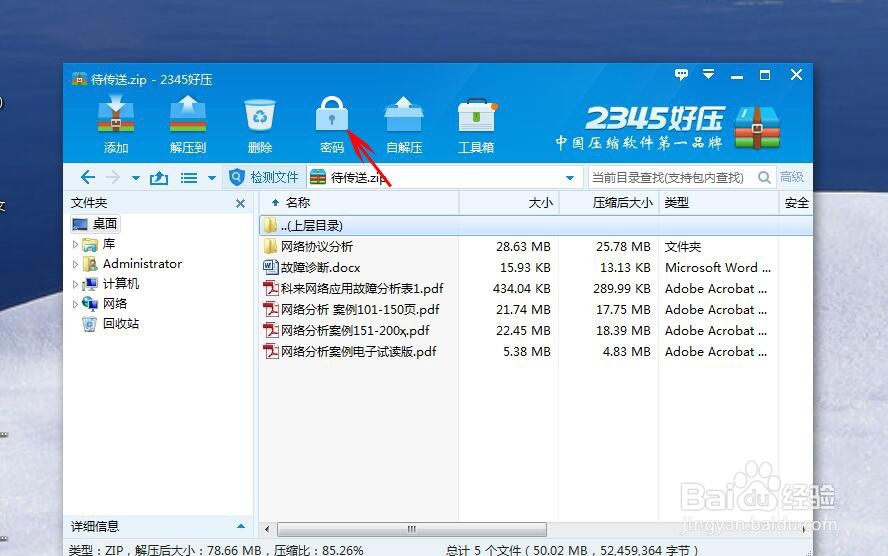
Task: Select 回收站 in the folder tree
Action: (111, 324)
